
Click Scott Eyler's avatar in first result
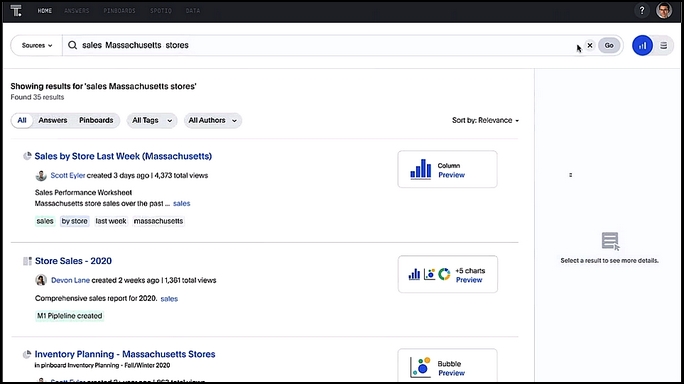(41, 175)
